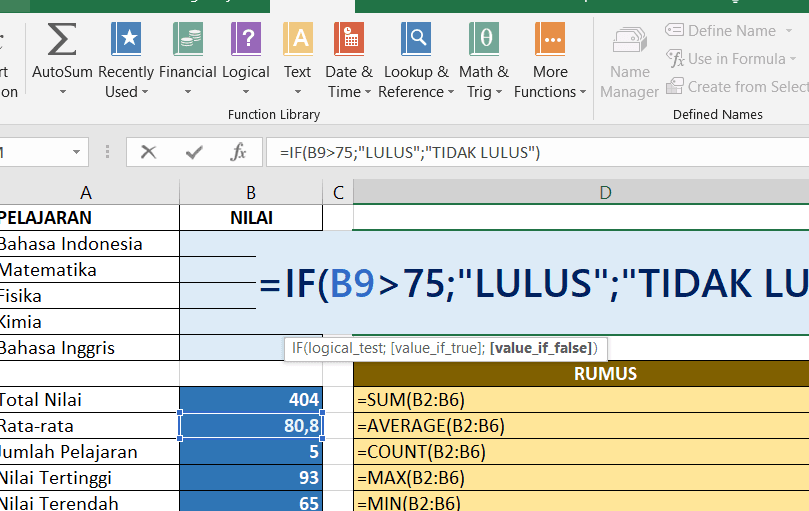809x511 pixels.
Task: Click the cell showing 93
Action: point(251,477)
